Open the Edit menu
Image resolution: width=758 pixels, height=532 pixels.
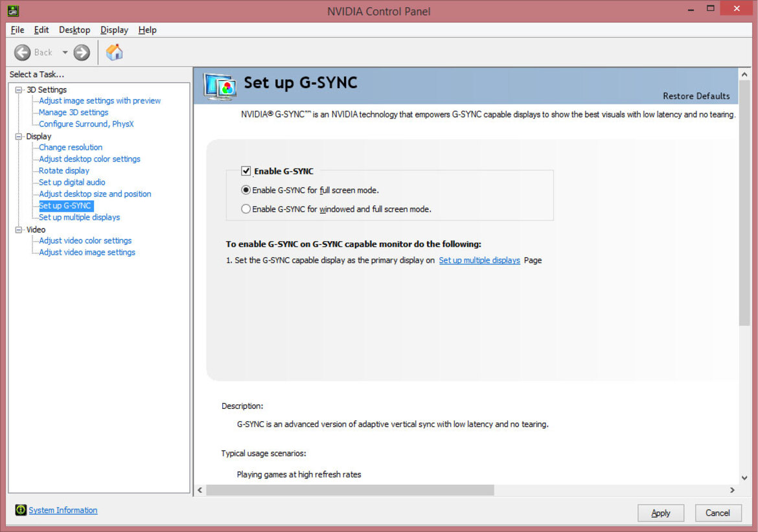pos(41,30)
